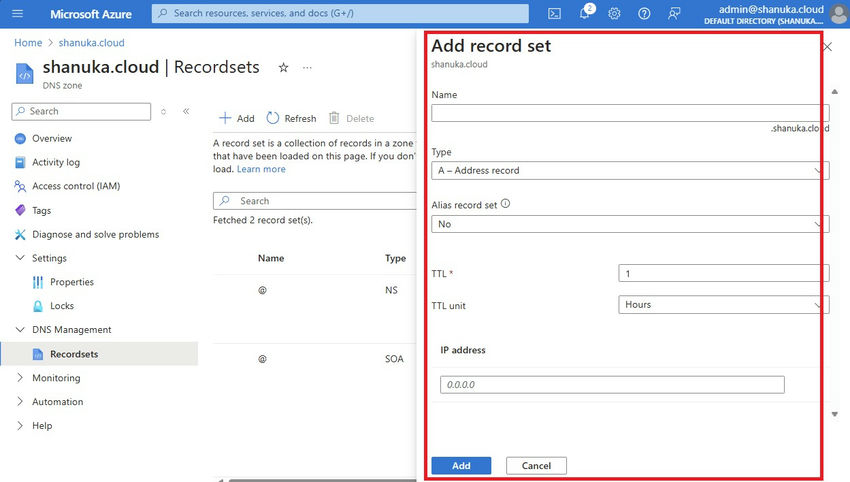Favorite the shanuka.cloud zone with the star
This screenshot has height=482, width=850.
(x=283, y=68)
